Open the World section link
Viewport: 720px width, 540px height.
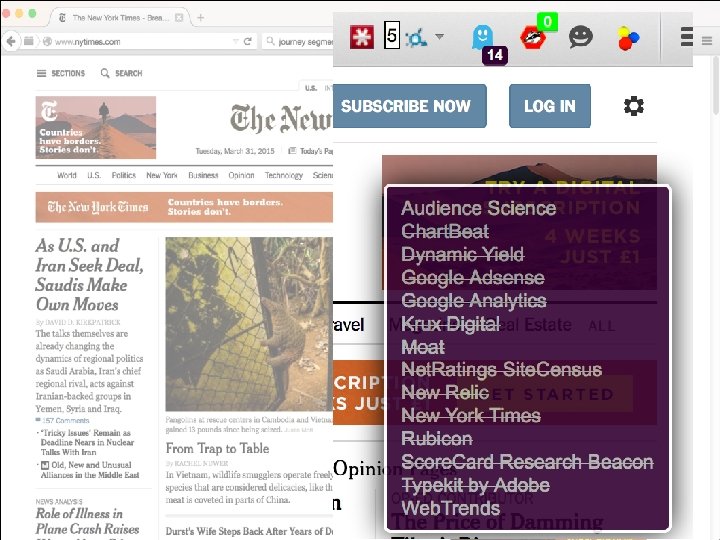click(x=67, y=175)
